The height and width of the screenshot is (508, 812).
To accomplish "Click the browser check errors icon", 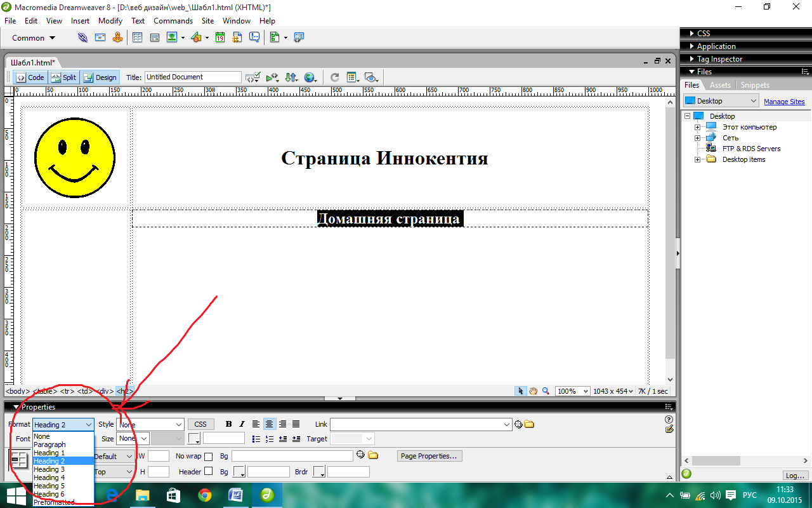I will (x=252, y=77).
